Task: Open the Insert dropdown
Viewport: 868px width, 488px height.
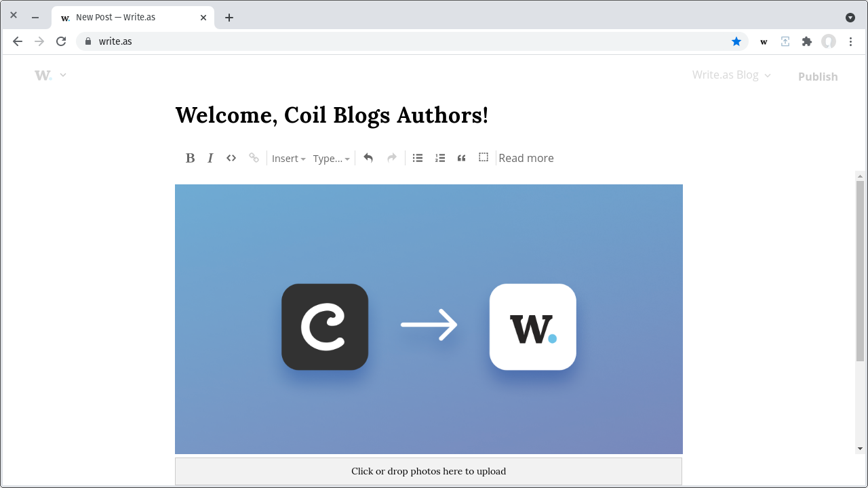Action: coord(289,158)
